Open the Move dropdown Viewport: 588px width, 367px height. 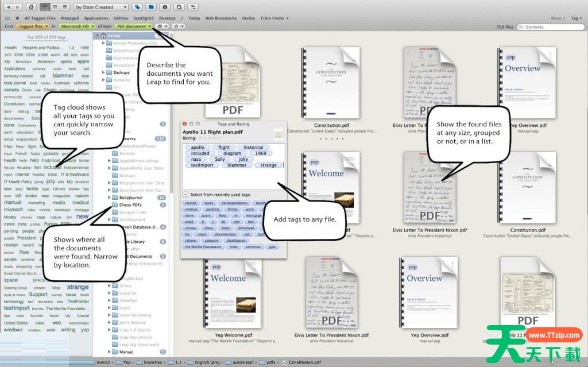click(x=558, y=18)
